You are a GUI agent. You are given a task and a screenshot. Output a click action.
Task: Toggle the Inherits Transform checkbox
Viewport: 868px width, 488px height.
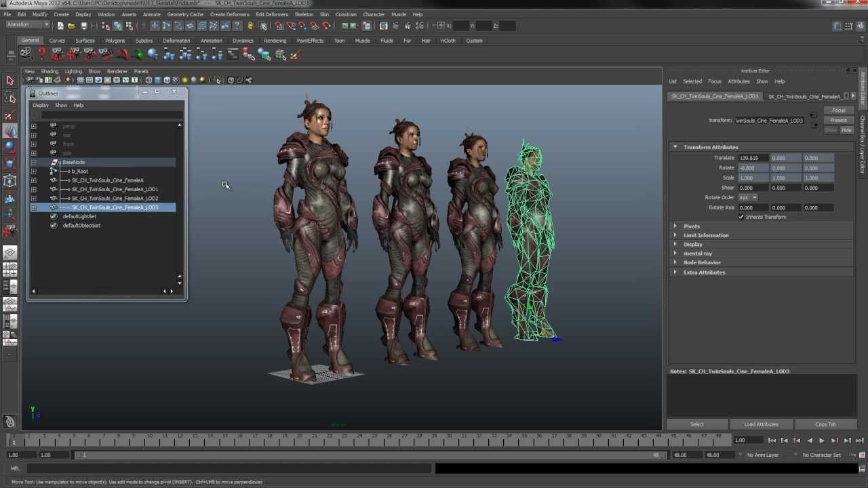click(x=741, y=217)
